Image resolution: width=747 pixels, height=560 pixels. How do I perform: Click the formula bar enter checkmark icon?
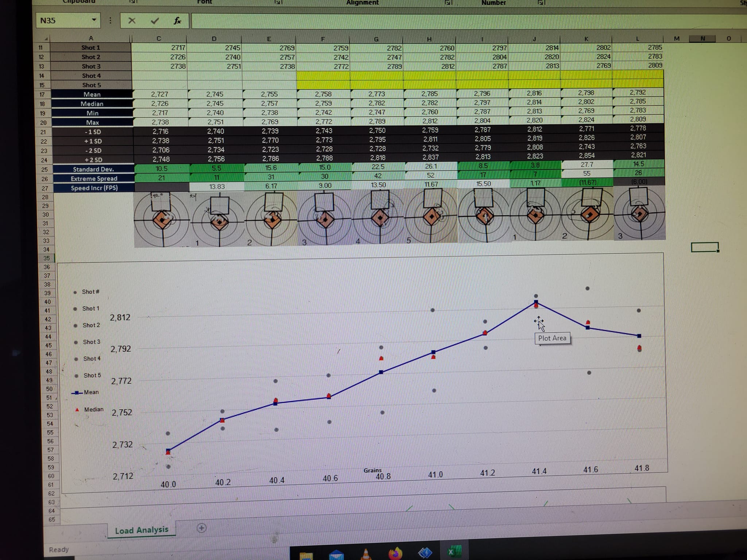[155, 21]
